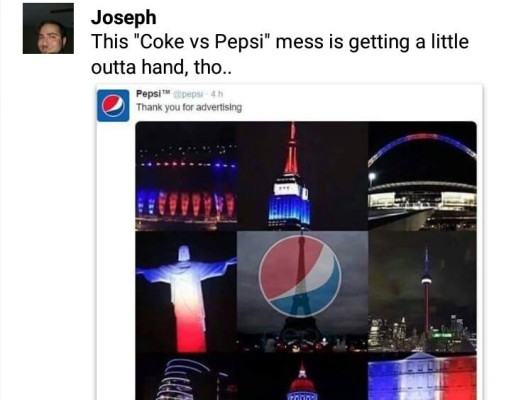Viewport: 511px width, 400px height.
Task: Open the French flag lit building photo
Action: coord(422,376)
